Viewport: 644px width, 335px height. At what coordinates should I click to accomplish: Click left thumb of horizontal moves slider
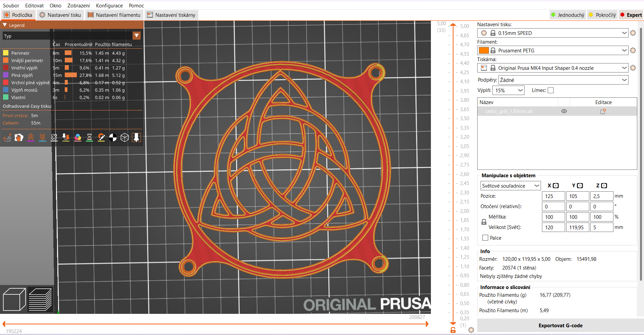coord(4,324)
